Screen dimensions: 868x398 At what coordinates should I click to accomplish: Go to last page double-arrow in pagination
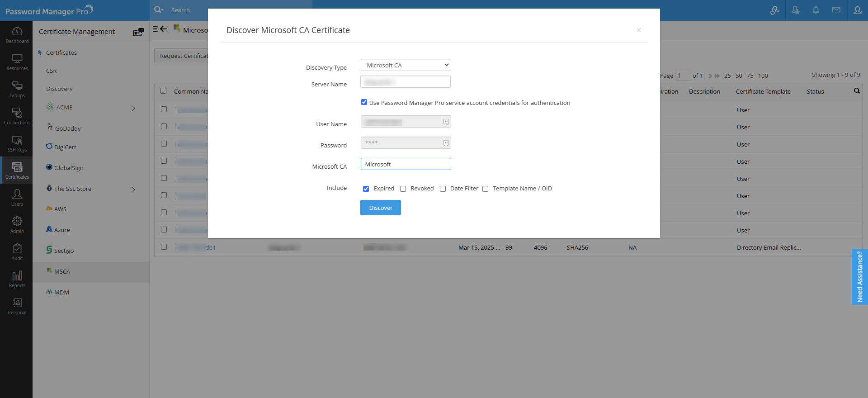(717, 76)
